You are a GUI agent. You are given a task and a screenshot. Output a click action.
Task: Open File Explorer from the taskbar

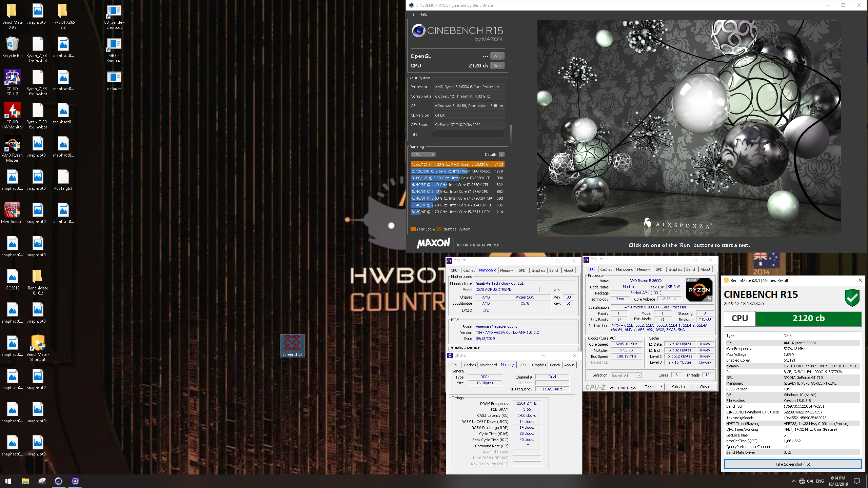(x=25, y=481)
